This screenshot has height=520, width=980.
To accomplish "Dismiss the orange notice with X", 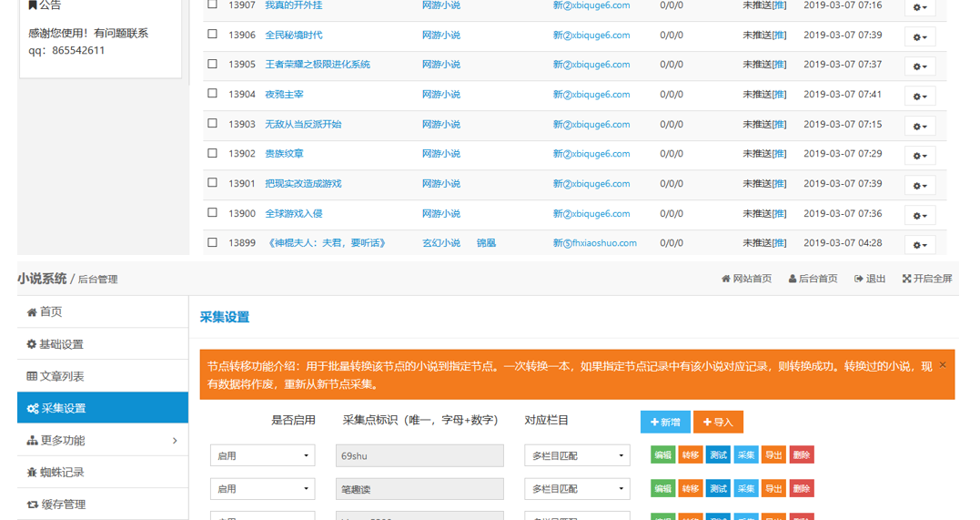I will [942, 365].
